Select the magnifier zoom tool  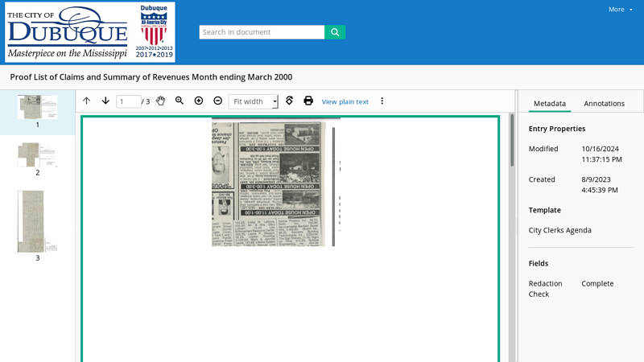tap(180, 101)
